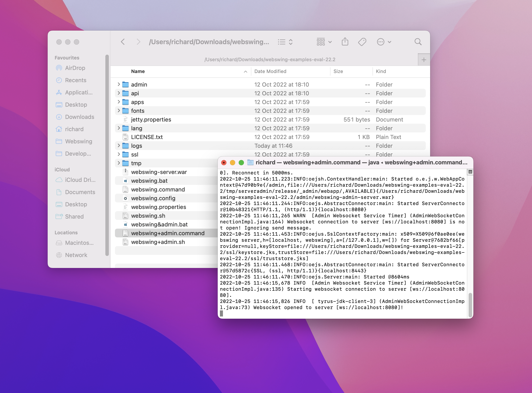This screenshot has height=393, width=532.
Task: Open the Action (ellipsis) menu in Finder
Action: coord(384,42)
